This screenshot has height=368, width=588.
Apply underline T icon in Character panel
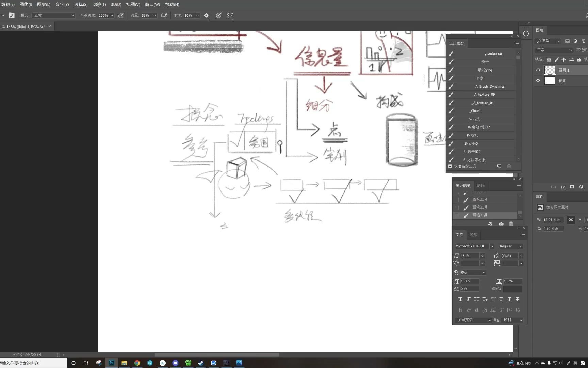tap(509, 300)
